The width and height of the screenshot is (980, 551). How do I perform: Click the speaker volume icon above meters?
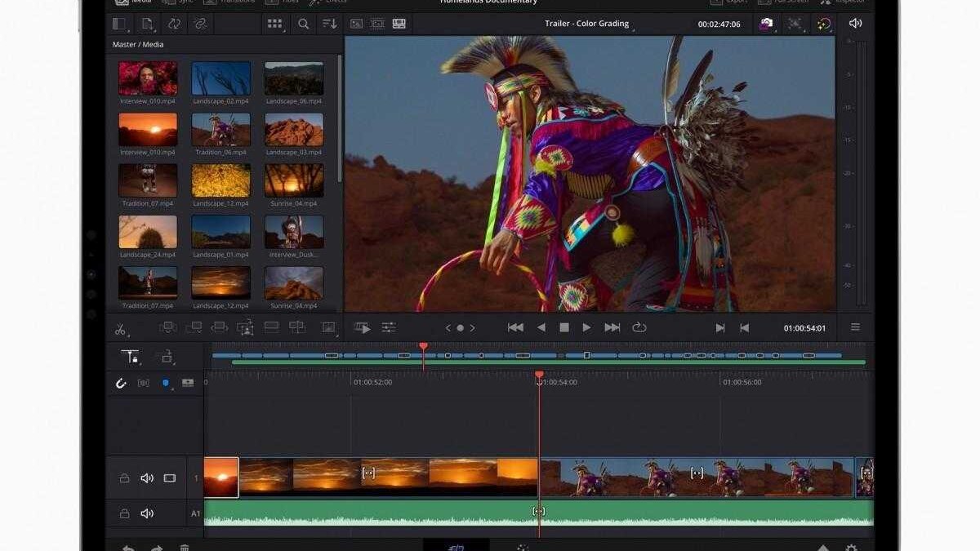854,24
